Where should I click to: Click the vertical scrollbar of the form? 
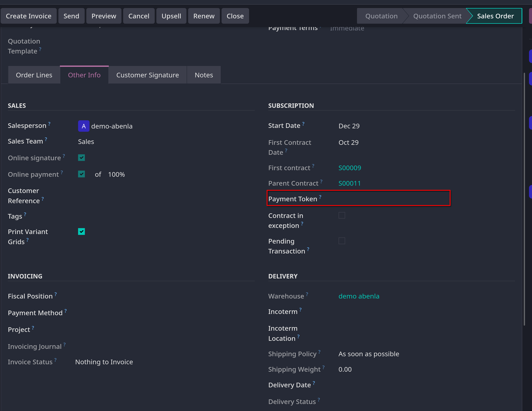[524, 199]
